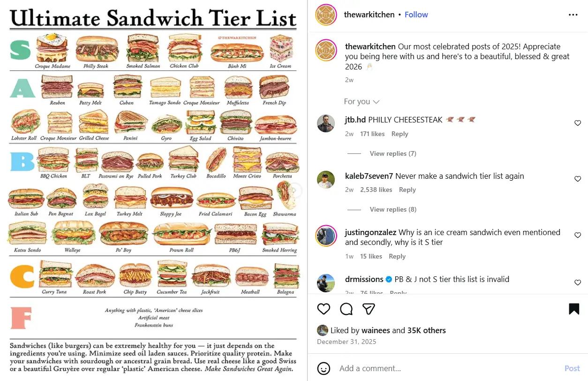This screenshot has height=381, width=588.
Task: Like kaleb7seven7's comment
Action: click(578, 179)
